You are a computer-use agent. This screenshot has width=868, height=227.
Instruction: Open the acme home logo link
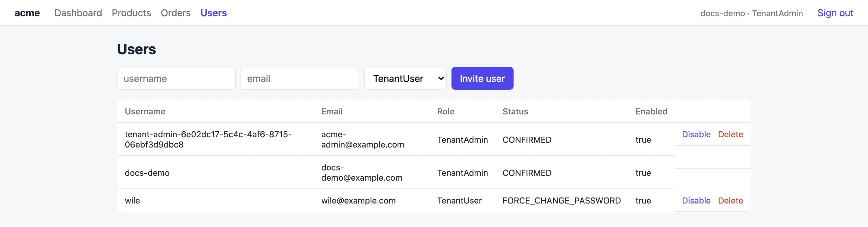click(27, 13)
